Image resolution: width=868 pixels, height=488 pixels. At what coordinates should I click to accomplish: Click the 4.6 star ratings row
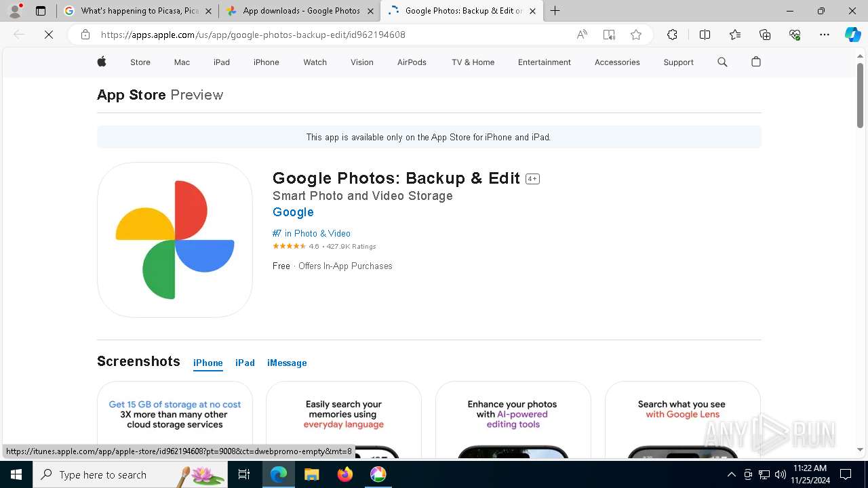[x=324, y=247]
